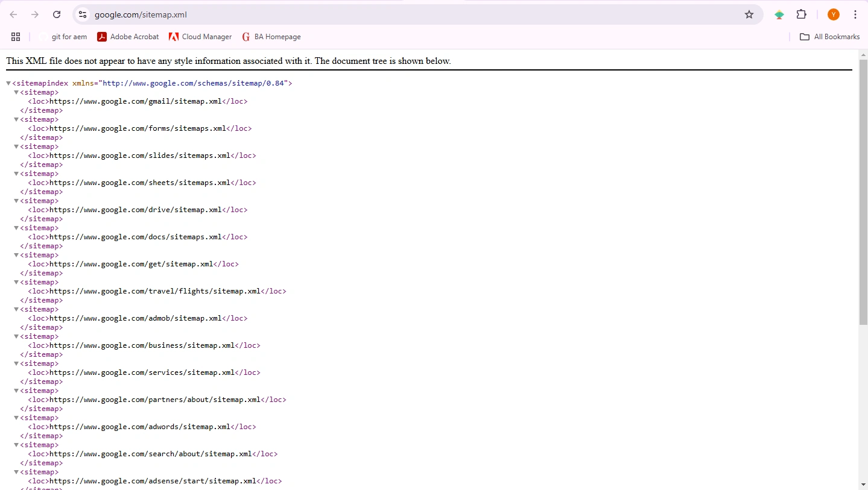This screenshot has width=868, height=490.
Task: Click the adsense/start/sitemap.xml URL text
Action: (x=153, y=481)
